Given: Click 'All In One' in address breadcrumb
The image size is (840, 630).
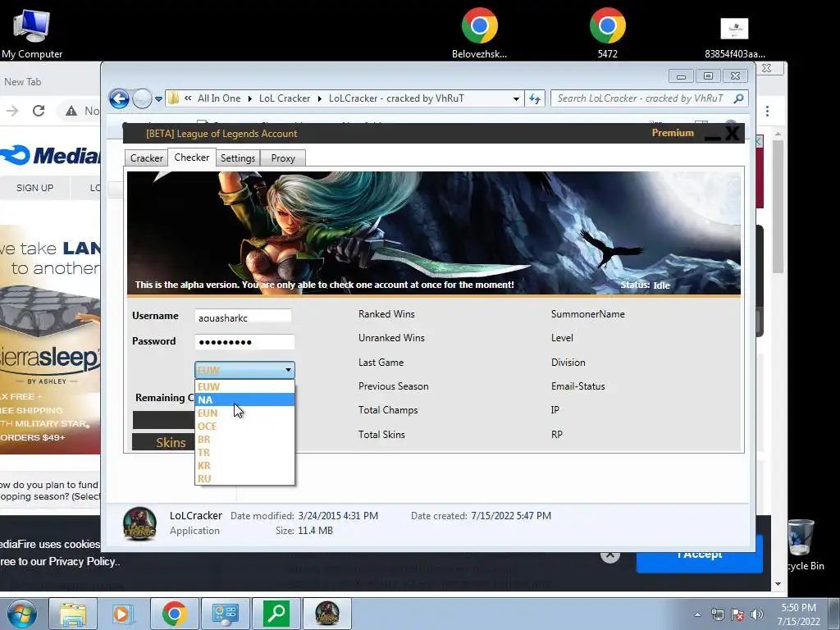Looking at the screenshot, I should click(219, 98).
